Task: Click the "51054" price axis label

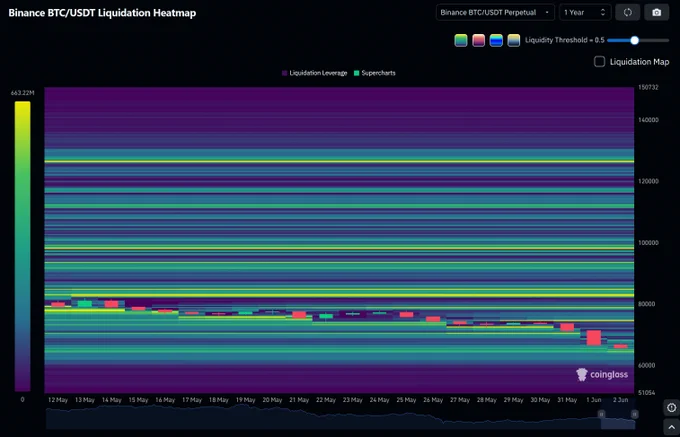Action: click(x=646, y=392)
